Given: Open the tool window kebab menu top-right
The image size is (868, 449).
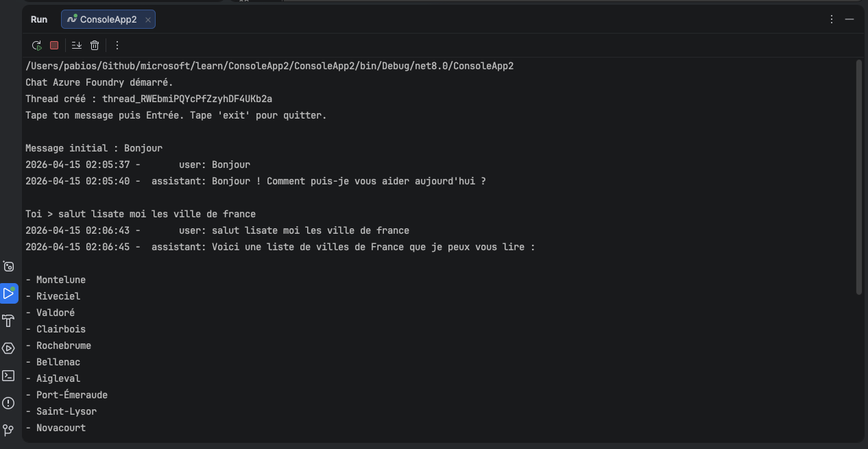Looking at the screenshot, I should [x=832, y=19].
